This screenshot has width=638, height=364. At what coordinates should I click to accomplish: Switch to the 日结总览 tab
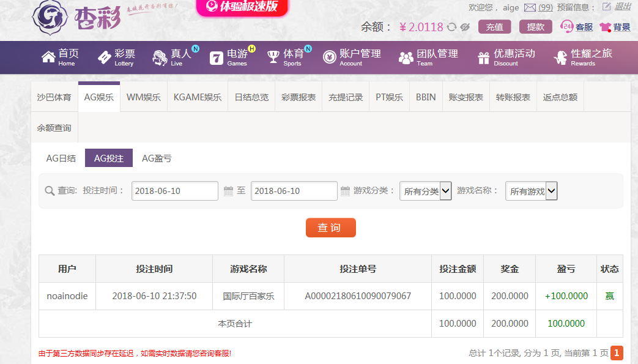tap(252, 97)
